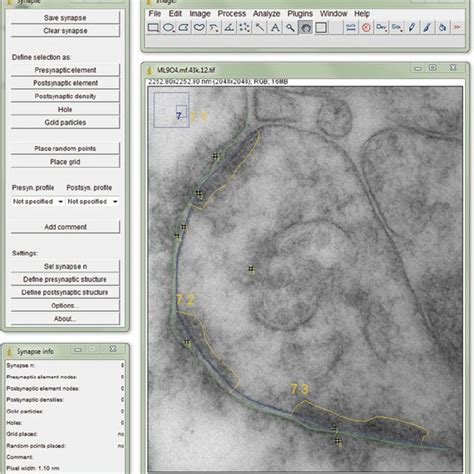Screen dimensions: 474x474
Task: Define selection as Postsynaptic density
Action: (65, 96)
